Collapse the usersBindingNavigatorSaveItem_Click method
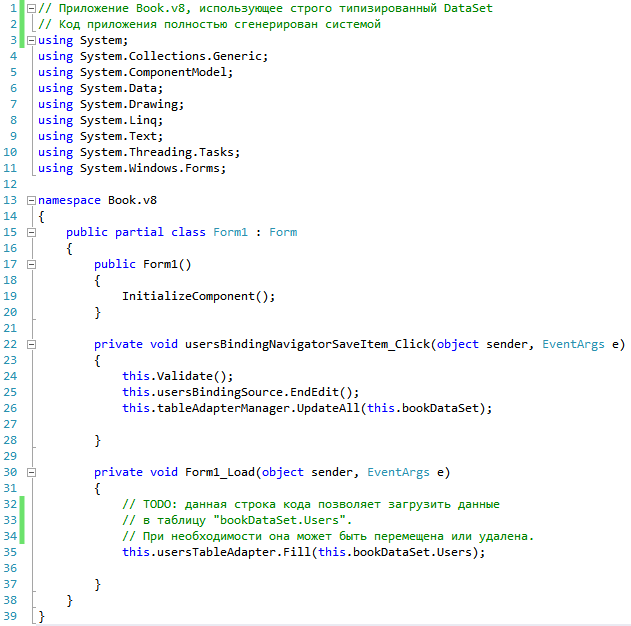Screen dimensions: 631x626 click(x=31, y=344)
